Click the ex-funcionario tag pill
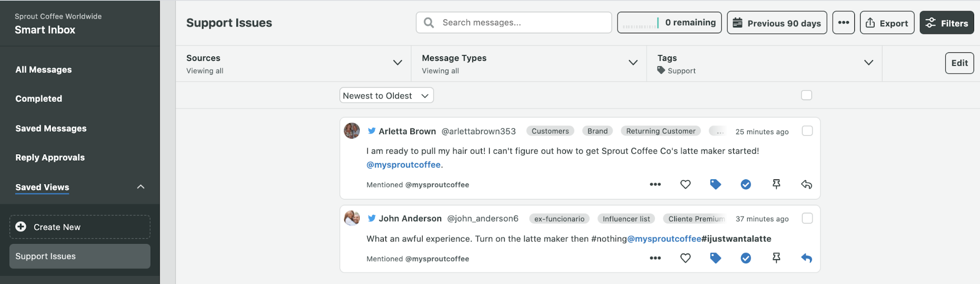The height and width of the screenshot is (284, 980). (x=559, y=219)
